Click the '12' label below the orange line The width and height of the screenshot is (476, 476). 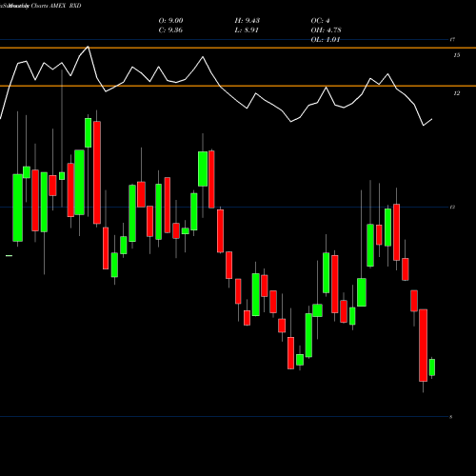(x=456, y=93)
